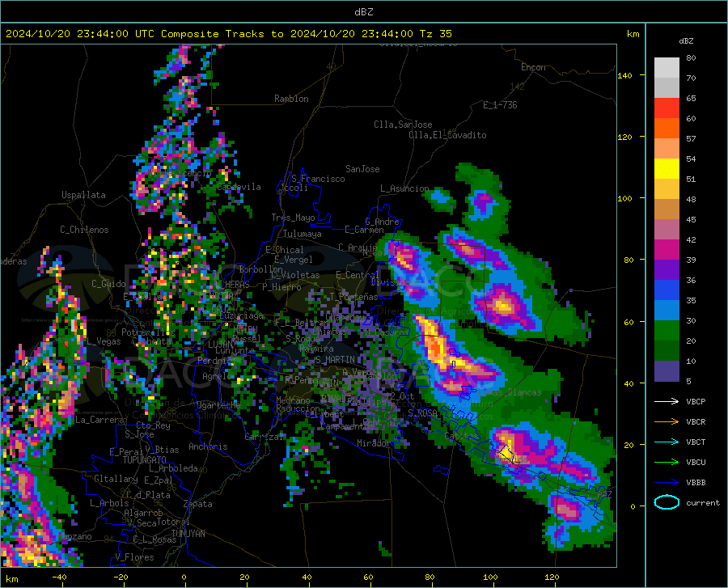This screenshot has width=728, height=588.
Task: Click the '140' label on the vertical axis
Action: coord(625,75)
